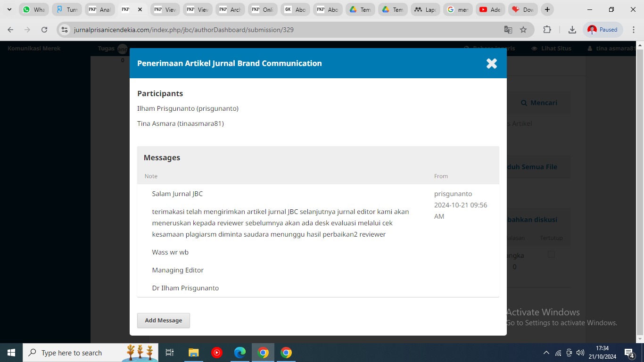Click the Add Message button
Screen dimensions: 644x362
[164, 321]
